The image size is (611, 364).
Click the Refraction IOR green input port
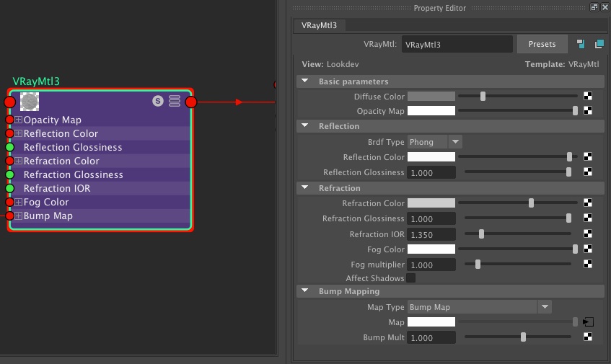10,188
